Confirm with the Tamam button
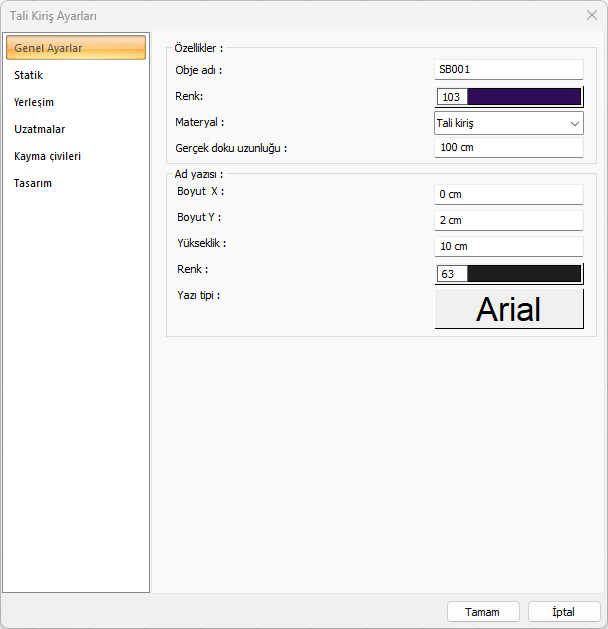608x629 pixels. pos(482,611)
